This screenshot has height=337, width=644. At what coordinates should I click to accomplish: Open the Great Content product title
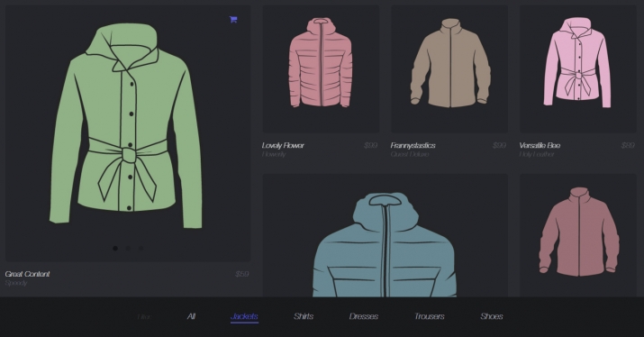28,274
